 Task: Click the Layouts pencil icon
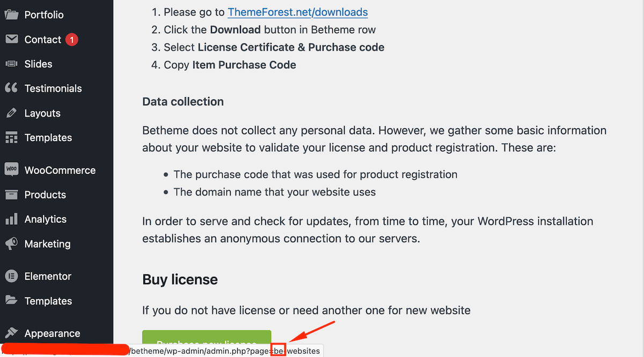coord(11,113)
